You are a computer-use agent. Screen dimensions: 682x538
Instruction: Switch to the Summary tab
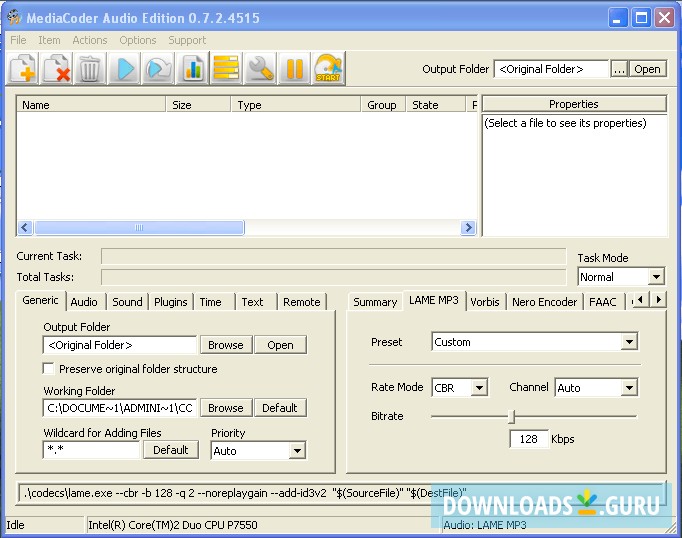click(x=375, y=302)
